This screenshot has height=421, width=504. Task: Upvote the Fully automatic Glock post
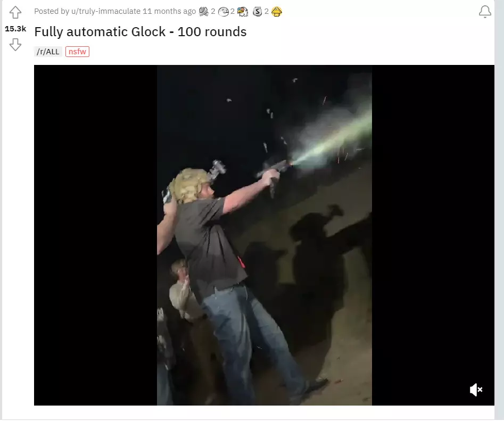[x=15, y=13]
